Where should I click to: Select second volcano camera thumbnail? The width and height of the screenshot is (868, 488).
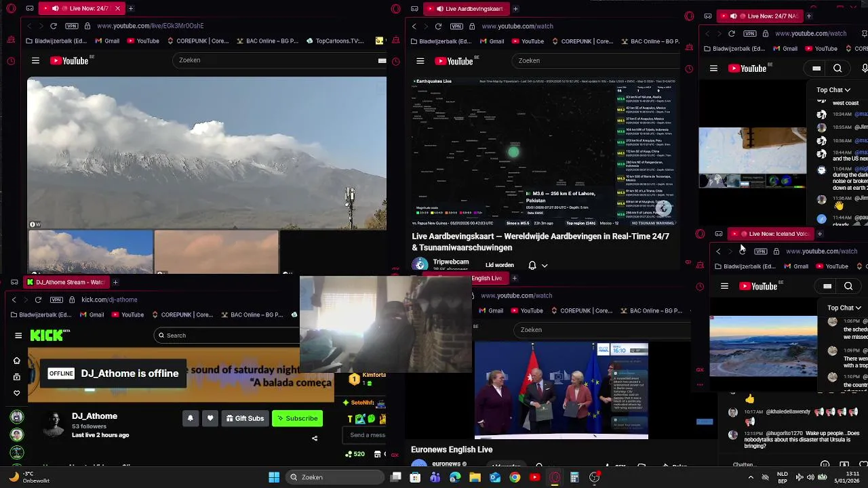click(216, 251)
